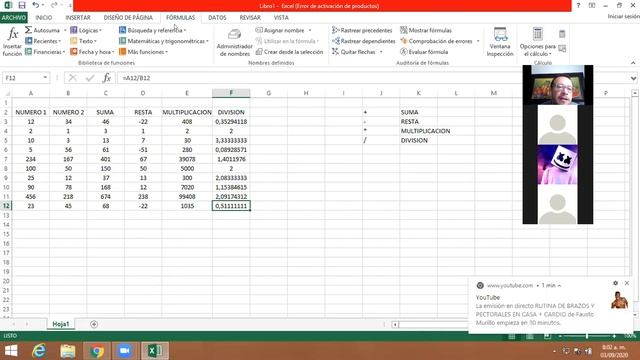Close the YouTube notification popup
640x360 pixels.
point(627,283)
